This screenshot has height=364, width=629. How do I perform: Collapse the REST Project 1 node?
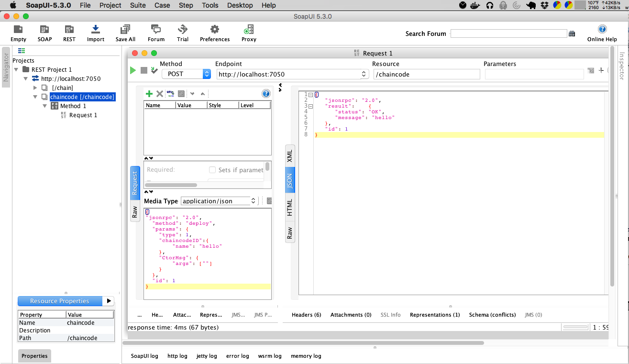tap(16, 69)
